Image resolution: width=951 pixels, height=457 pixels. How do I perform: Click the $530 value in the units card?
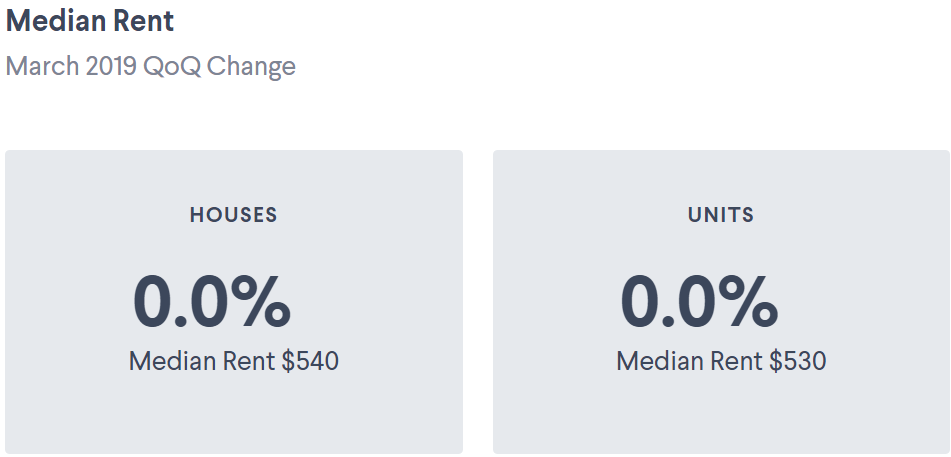tap(798, 361)
